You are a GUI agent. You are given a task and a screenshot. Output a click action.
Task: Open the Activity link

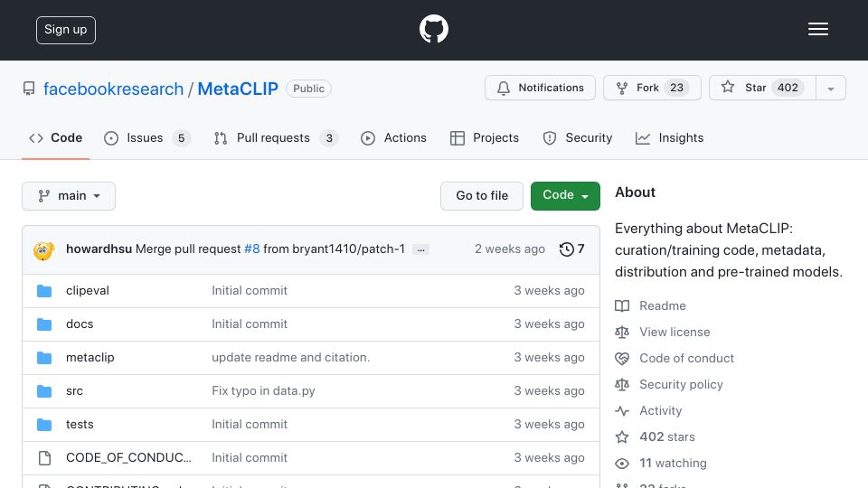pos(660,410)
